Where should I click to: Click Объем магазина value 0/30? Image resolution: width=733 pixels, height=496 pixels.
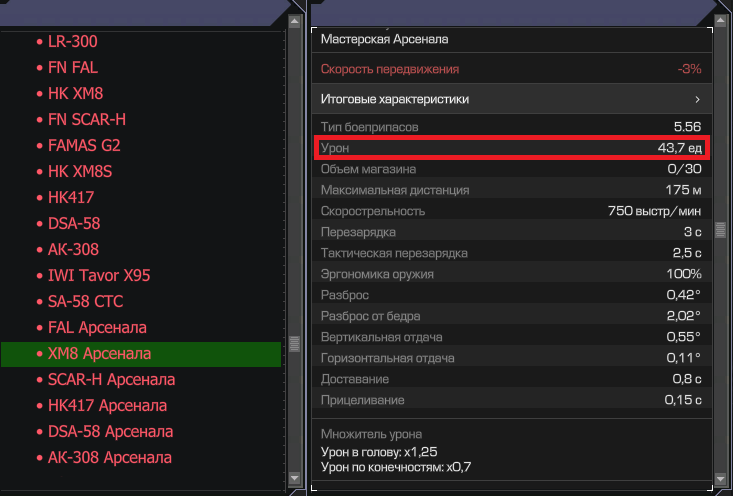point(684,169)
